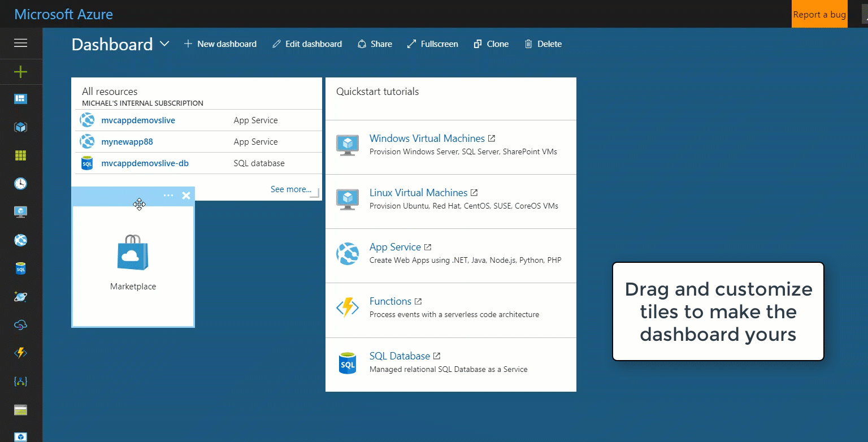Viewport: 868px width, 442px height.
Task: Open the hamburger menu in the sidebar
Action: click(x=21, y=43)
